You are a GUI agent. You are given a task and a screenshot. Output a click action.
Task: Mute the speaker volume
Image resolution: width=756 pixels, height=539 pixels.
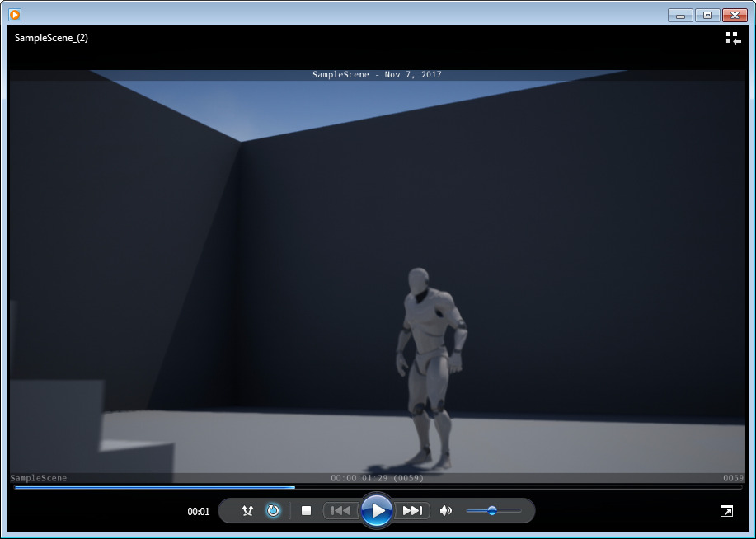click(446, 511)
